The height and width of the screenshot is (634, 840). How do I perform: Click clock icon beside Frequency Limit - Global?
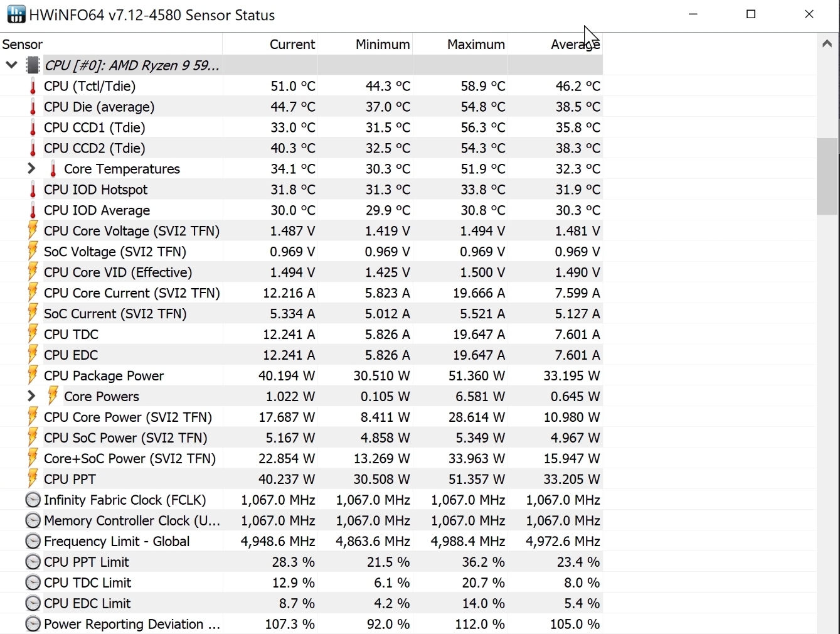pos(33,542)
